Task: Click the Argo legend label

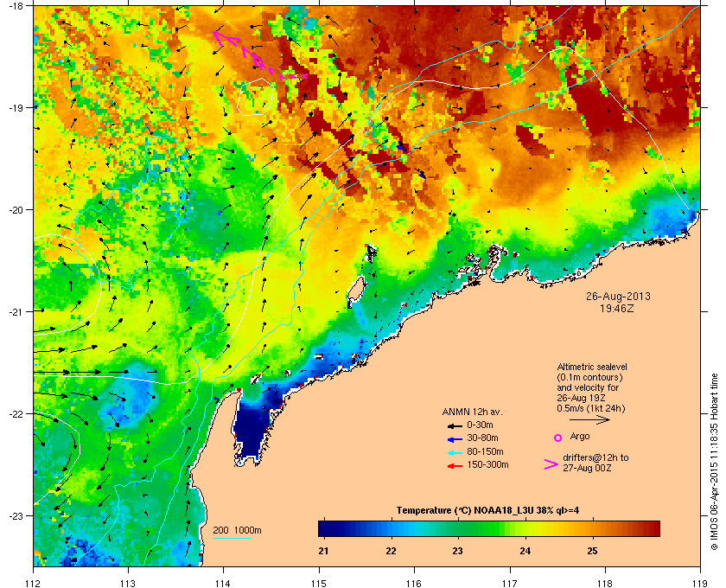Action: click(580, 436)
